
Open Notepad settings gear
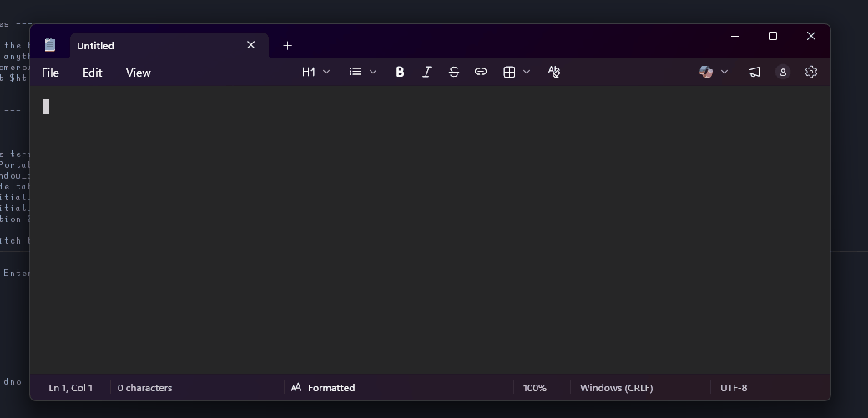(x=811, y=73)
